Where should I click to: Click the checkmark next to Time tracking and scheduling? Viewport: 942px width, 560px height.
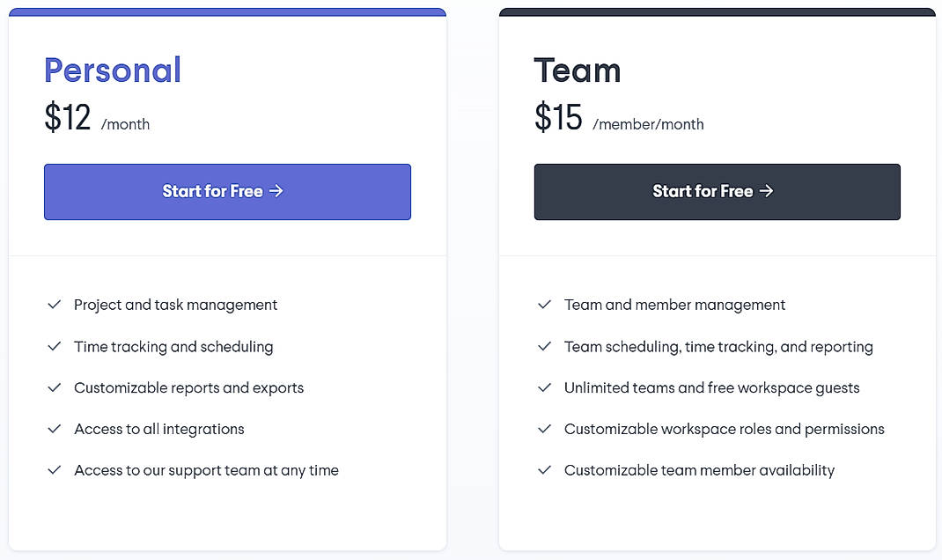point(55,346)
